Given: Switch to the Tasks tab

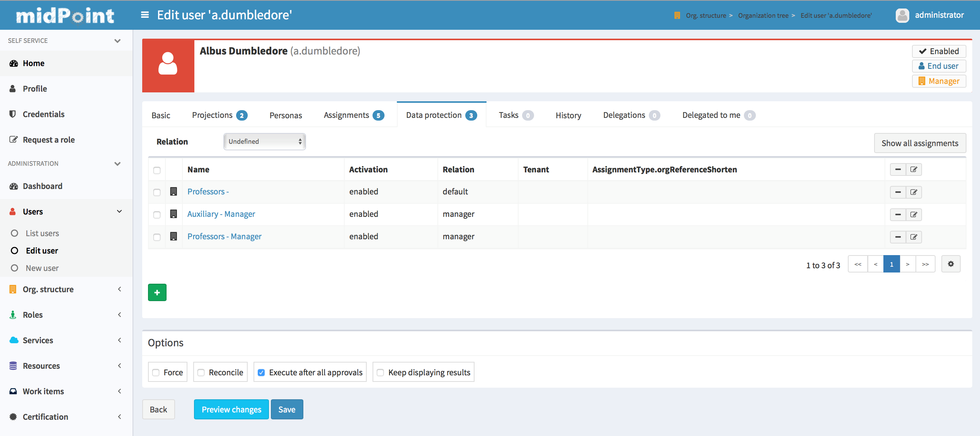Looking at the screenshot, I should (516, 115).
